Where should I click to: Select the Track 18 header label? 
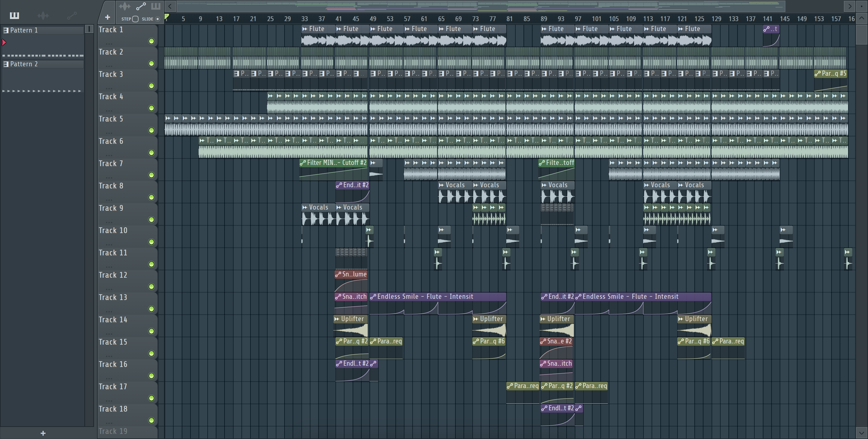pyautogui.click(x=113, y=409)
